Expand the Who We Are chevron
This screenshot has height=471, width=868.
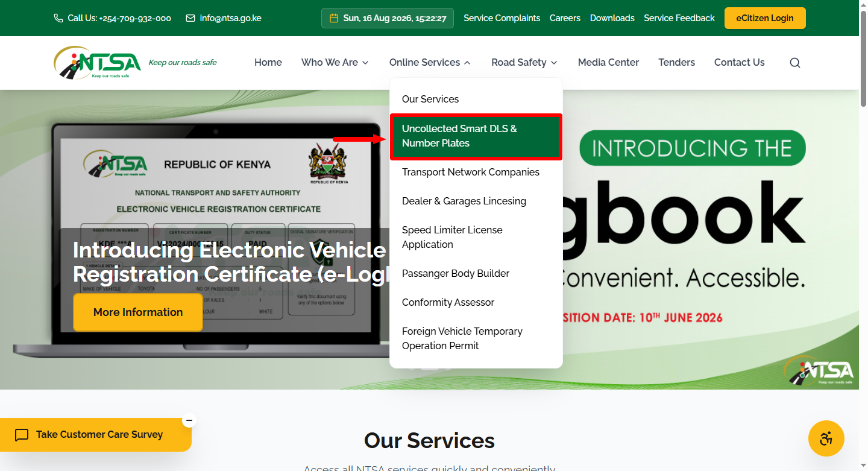[x=365, y=63]
